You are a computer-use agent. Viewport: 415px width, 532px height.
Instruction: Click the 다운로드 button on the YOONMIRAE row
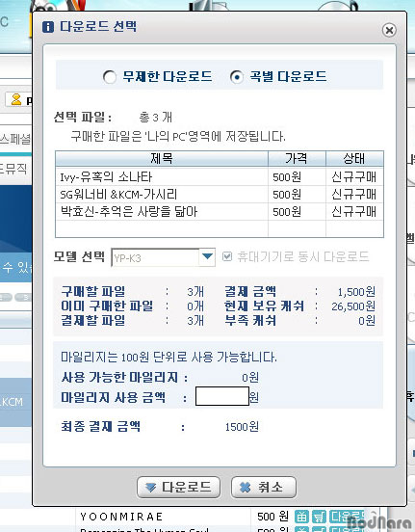click(x=347, y=517)
